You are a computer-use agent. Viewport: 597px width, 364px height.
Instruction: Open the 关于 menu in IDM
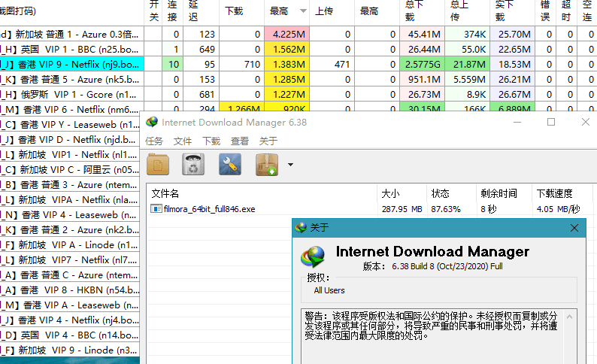coord(268,141)
